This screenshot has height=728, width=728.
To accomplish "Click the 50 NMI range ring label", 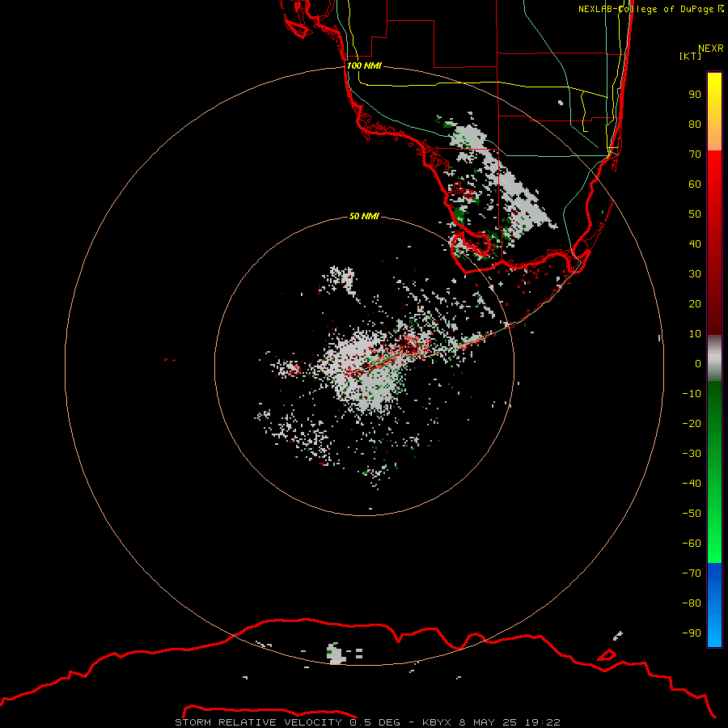I will coord(364,216).
